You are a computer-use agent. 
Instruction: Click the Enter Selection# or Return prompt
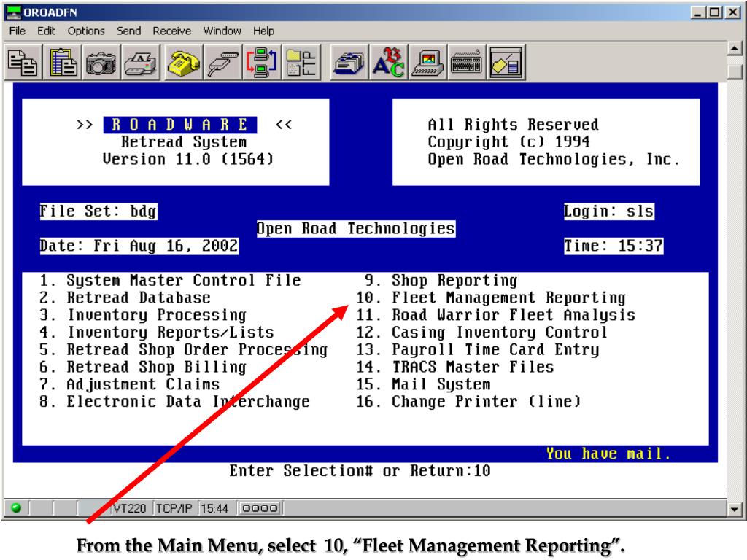[x=360, y=470]
